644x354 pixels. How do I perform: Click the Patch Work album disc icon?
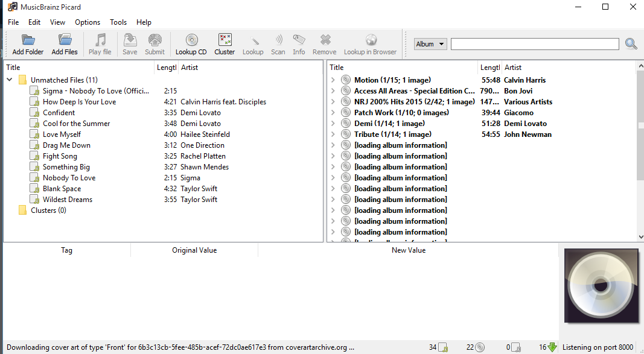[346, 112]
